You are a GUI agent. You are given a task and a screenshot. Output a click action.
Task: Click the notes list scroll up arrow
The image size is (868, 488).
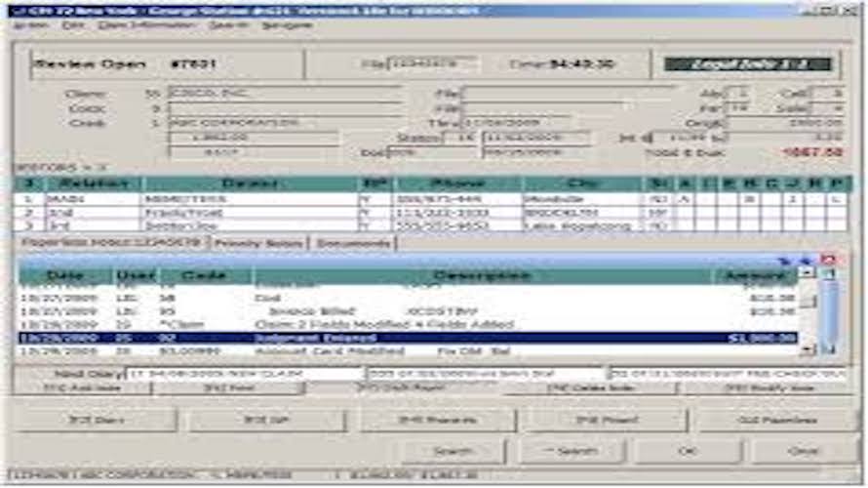point(807,272)
